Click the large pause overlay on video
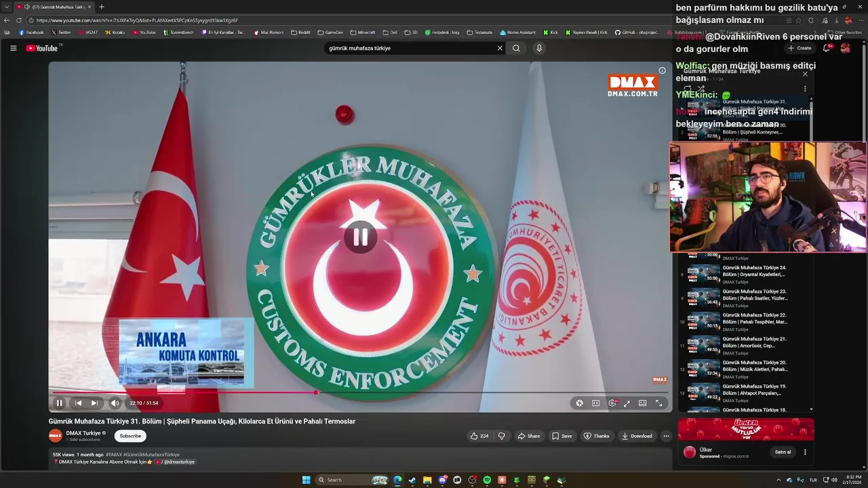 pyautogui.click(x=360, y=237)
